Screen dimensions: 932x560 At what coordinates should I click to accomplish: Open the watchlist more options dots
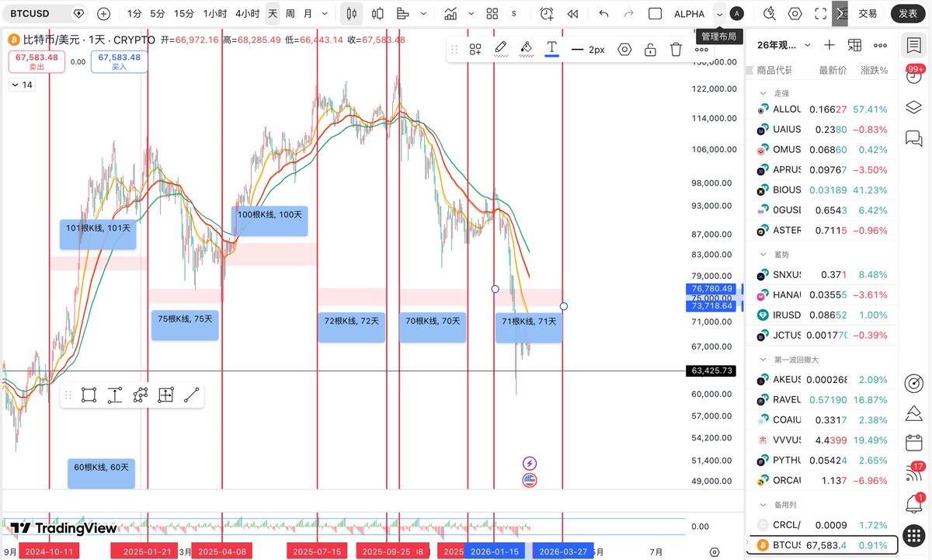pyautogui.click(x=880, y=45)
